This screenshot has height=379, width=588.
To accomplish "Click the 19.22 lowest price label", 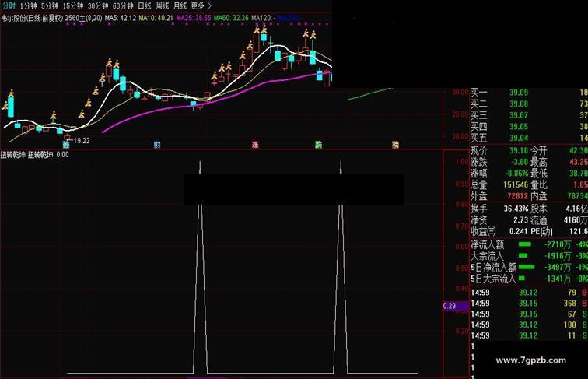I will [82, 141].
